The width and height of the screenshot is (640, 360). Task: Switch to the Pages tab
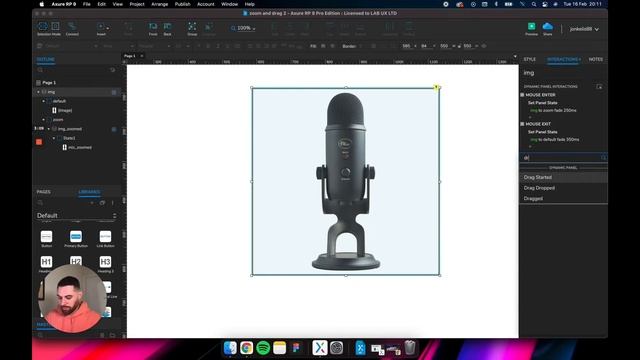pyautogui.click(x=44, y=192)
